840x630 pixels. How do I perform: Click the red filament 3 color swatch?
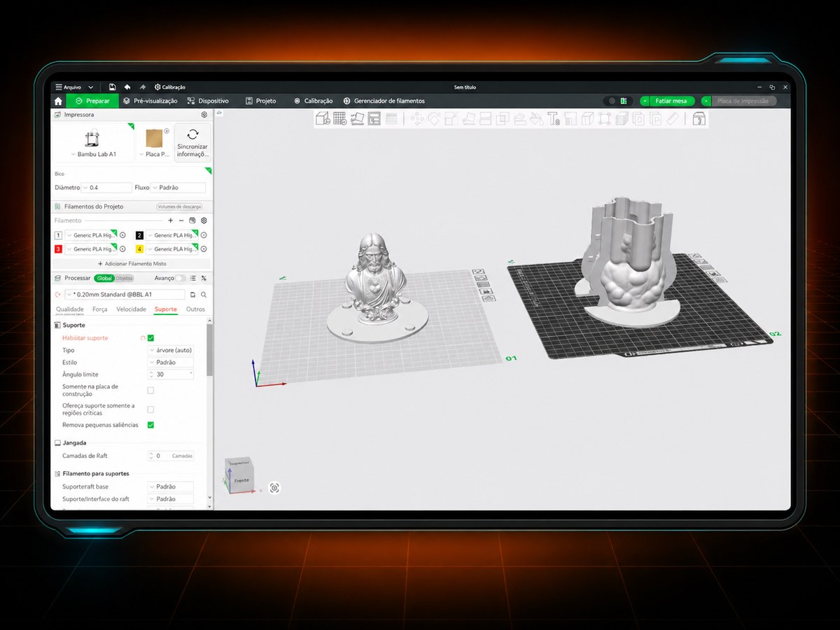[x=58, y=249]
